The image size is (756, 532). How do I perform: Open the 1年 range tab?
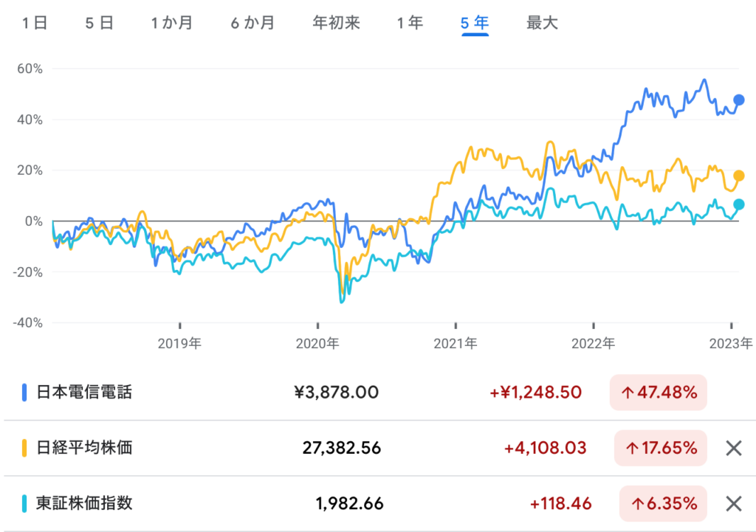coord(410,23)
